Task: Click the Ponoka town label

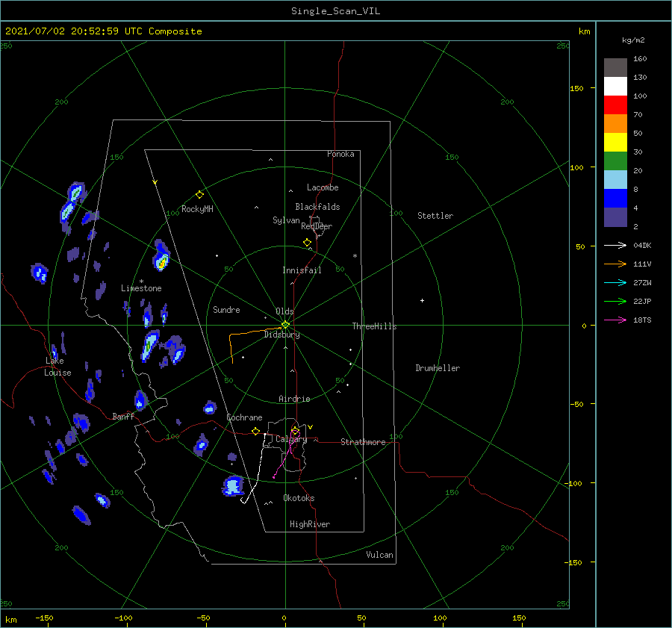Action: pos(340,154)
